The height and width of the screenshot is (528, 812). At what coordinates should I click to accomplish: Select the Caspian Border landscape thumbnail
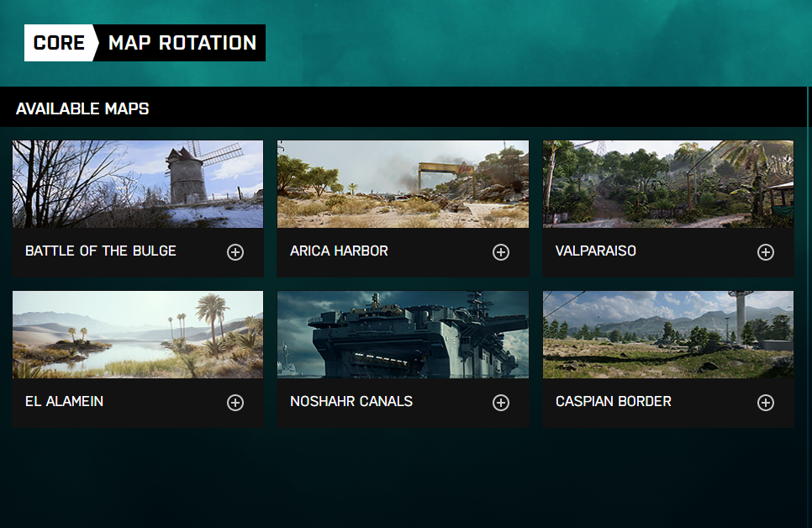click(668, 335)
